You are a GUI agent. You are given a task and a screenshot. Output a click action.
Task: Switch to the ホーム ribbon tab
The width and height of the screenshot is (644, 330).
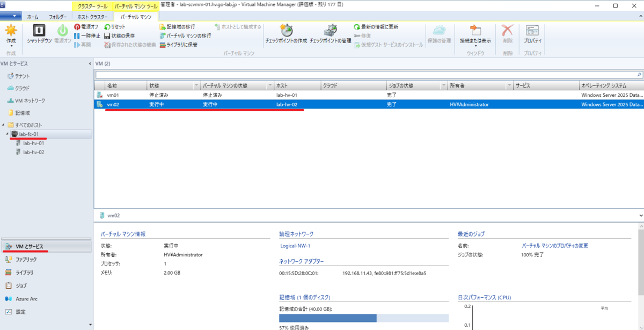[x=33, y=17]
